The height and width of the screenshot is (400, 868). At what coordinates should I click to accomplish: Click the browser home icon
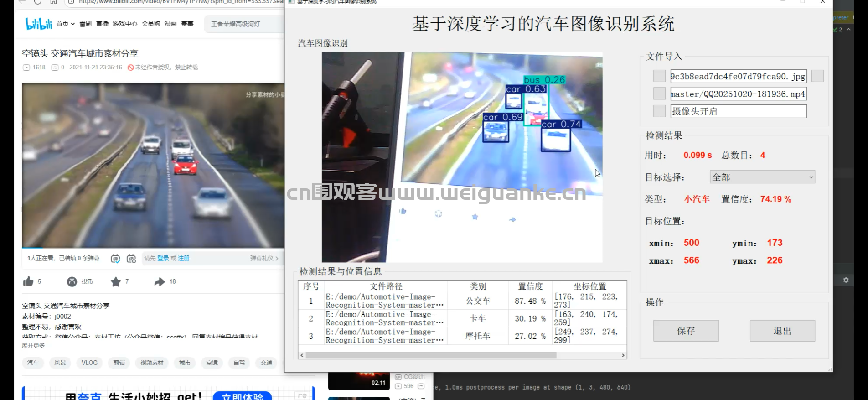coord(53,2)
